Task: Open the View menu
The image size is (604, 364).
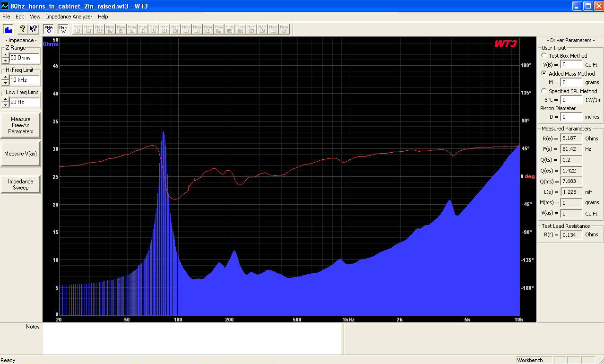Action: (35, 17)
